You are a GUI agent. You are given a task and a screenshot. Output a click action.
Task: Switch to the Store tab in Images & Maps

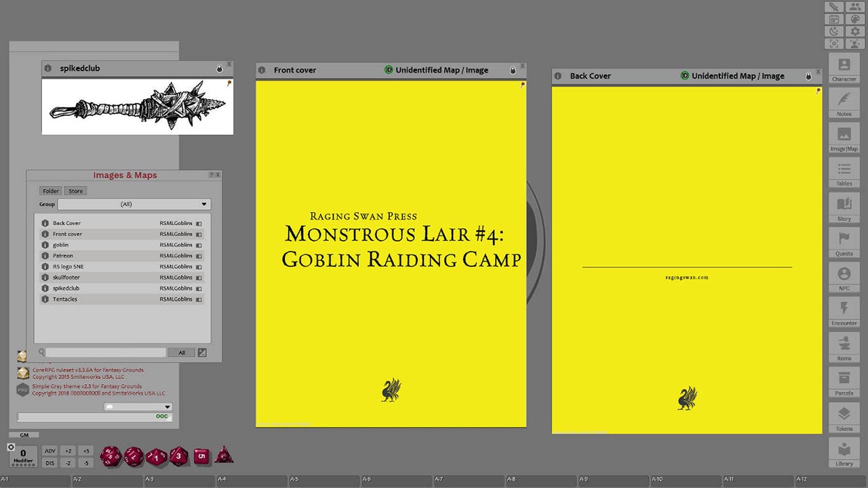tap(75, 190)
